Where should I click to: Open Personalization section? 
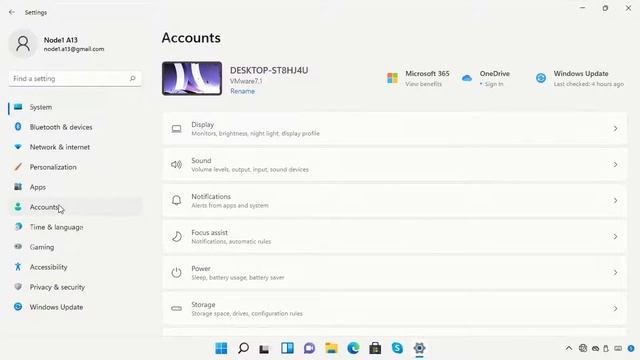[75, 167]
